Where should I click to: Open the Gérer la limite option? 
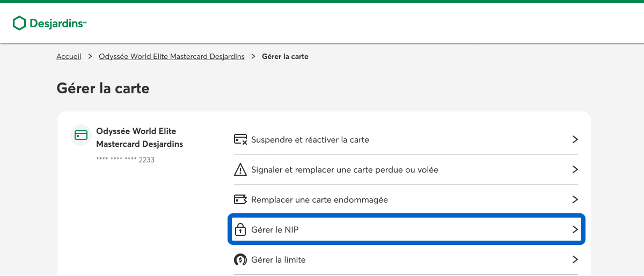pos(279,260)
